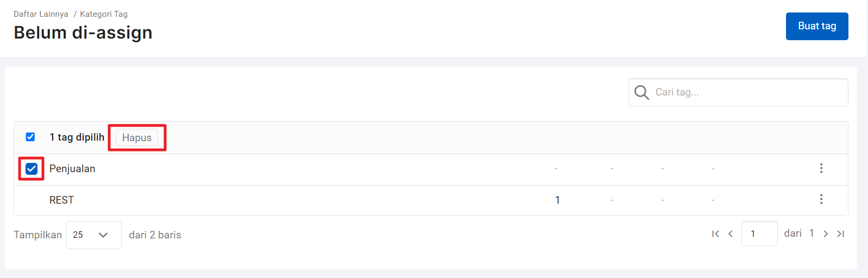Go to the previous page arrow
Screen dimensions: 868x278
pyautogui.click(x=731, y=233)
